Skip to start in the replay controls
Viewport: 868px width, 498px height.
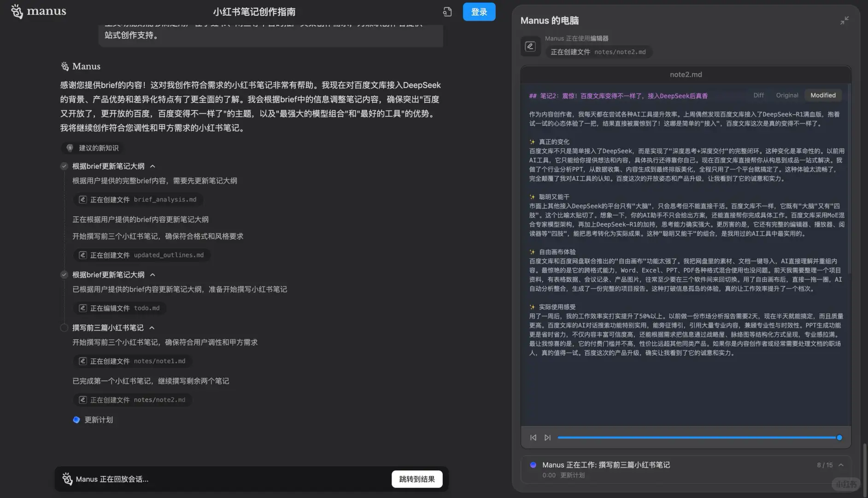(533, 437)
